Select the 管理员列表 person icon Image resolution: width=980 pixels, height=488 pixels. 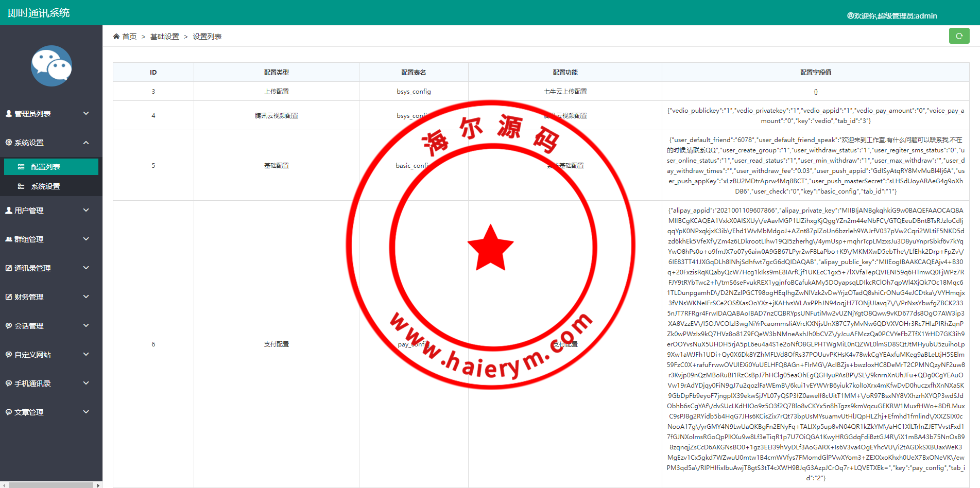click(x=8, y=113)
